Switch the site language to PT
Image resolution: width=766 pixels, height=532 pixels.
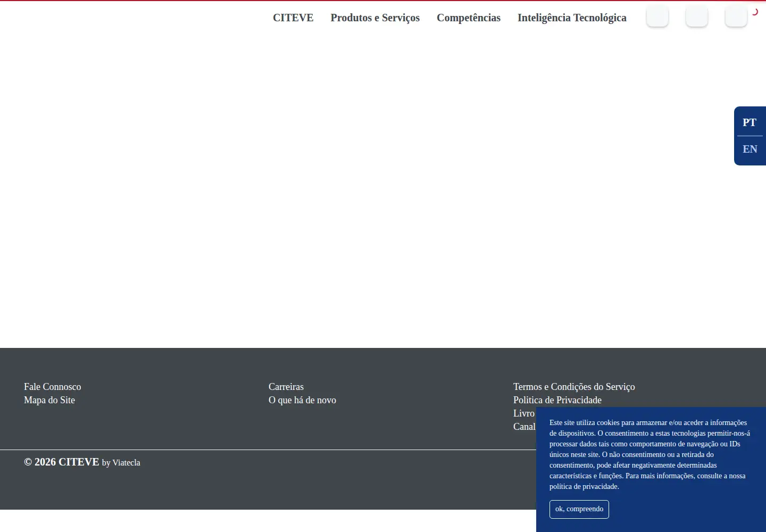pos(750,122)
